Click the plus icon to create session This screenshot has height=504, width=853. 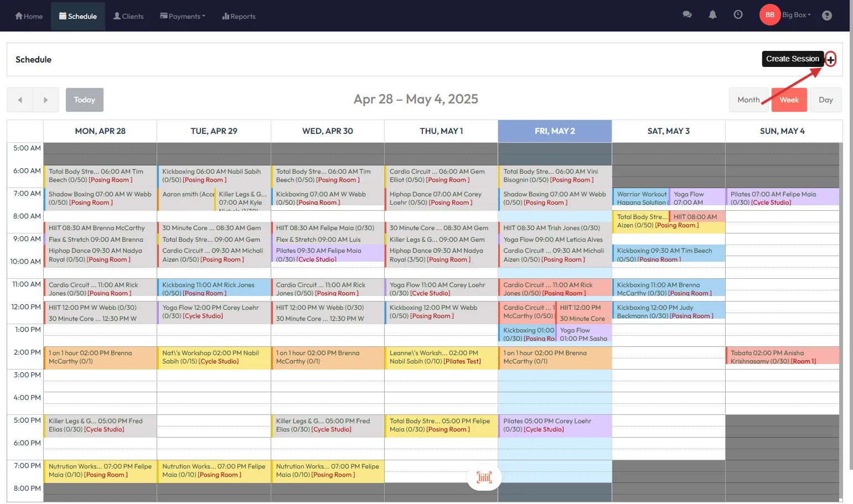pyautogui.click(x=830, y=60)
